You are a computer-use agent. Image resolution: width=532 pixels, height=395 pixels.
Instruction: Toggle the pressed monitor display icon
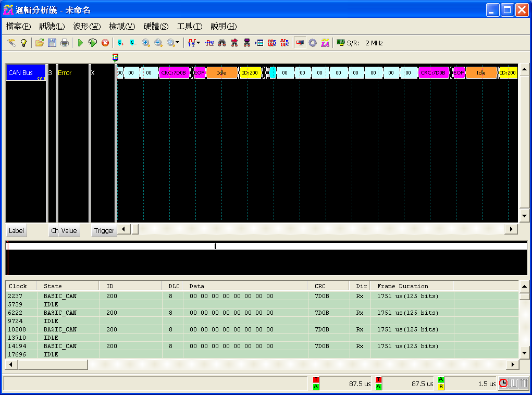300,43
